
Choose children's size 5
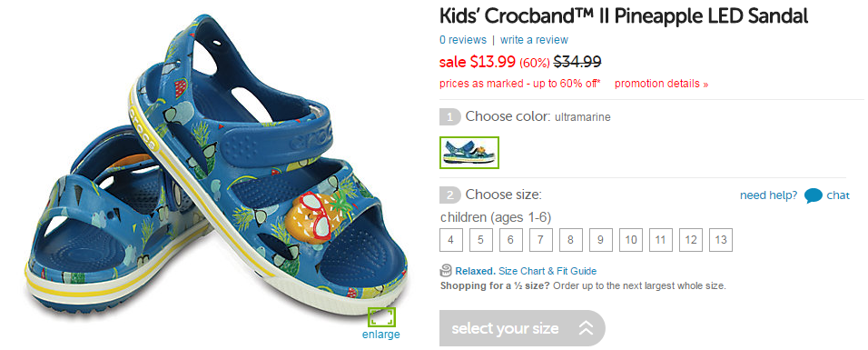481,240
